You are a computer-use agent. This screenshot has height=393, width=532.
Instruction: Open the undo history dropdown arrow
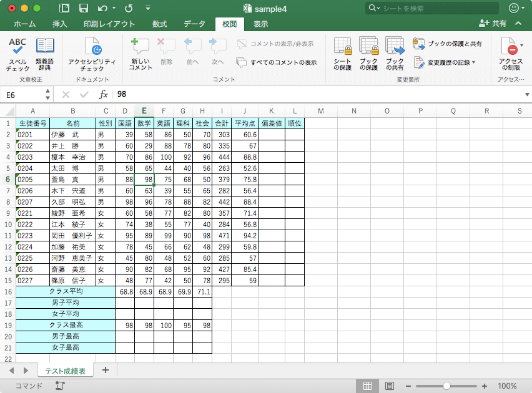(x=114, y=8)
